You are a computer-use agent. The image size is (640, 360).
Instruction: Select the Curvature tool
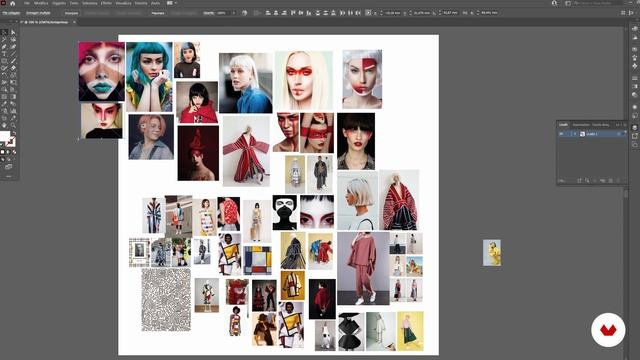tap(13, 47)
